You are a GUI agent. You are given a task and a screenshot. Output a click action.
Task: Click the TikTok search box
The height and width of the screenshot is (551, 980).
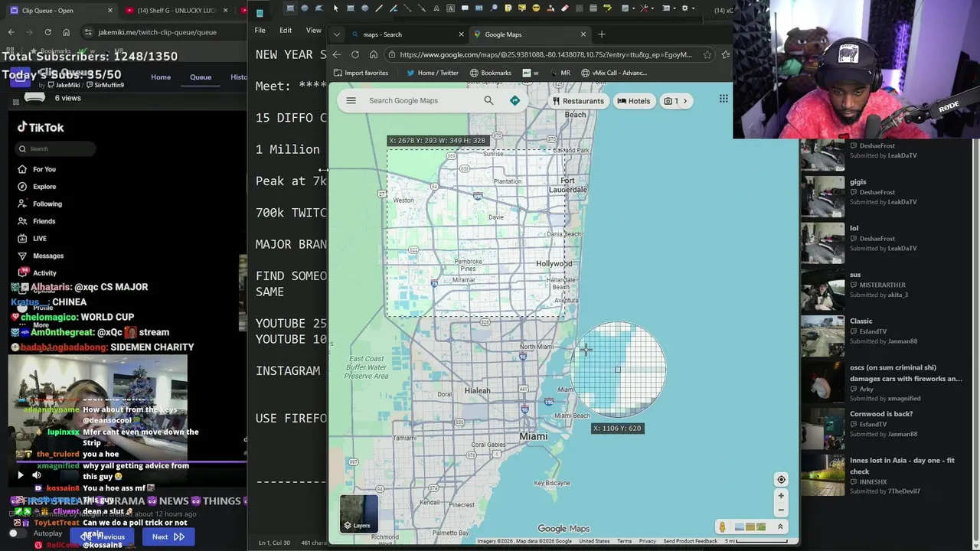click(x=54, y=148)
